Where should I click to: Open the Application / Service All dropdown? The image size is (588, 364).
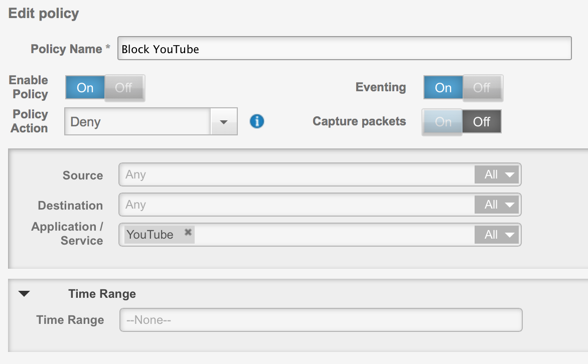[496, 235]
